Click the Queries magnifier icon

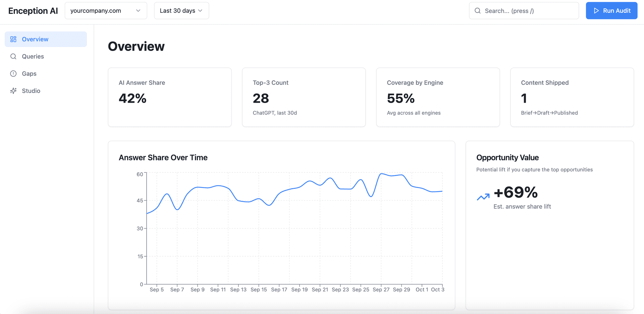(x=13, y=56)
